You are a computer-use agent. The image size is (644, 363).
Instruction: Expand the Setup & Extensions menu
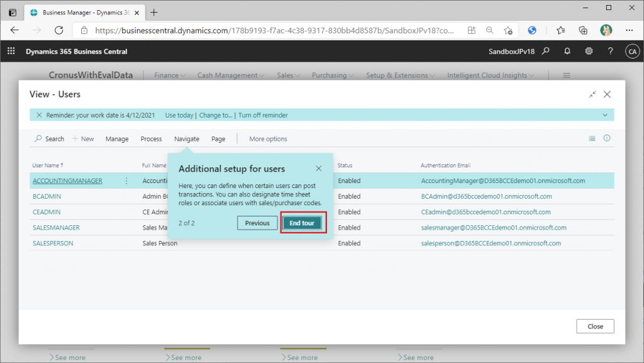coord(401,75)
